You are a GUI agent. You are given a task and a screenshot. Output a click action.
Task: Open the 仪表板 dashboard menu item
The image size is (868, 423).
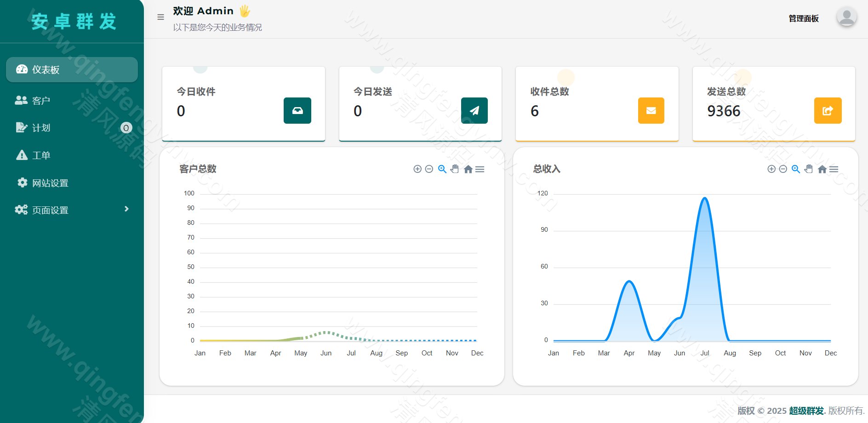(72, 70)
